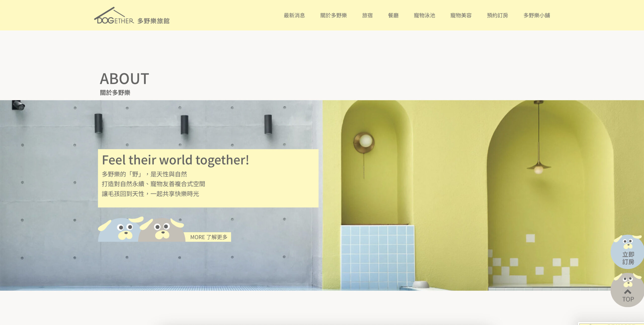This screenshot has height=325, width=644.
Task: Click the 多野樂旅館 logo text
Action: (x=153, y=21)
